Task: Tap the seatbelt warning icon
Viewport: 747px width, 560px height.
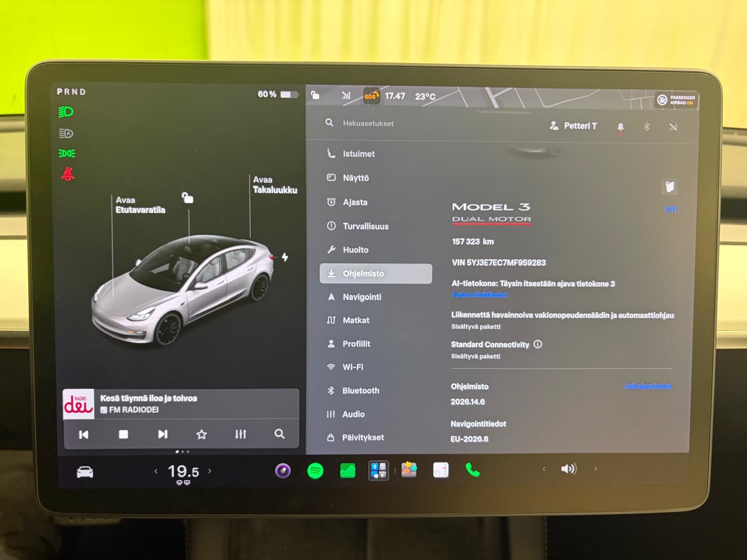Action: 68,174
